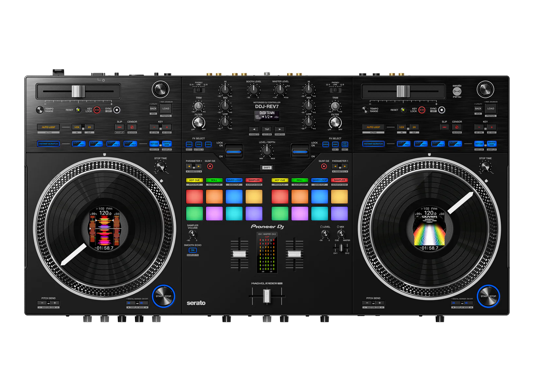Hit the right deck Censor button
Screen dimensions: 534x392
[457, 127]
